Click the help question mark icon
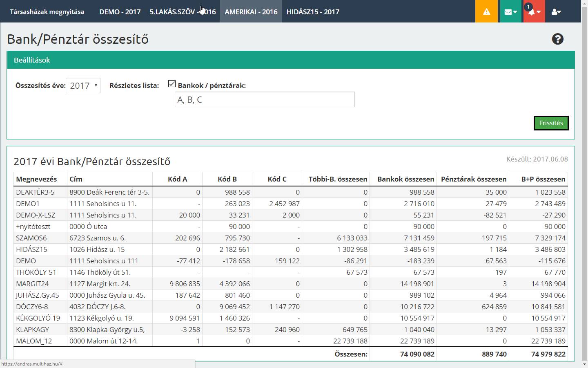 tap(557, 39)
